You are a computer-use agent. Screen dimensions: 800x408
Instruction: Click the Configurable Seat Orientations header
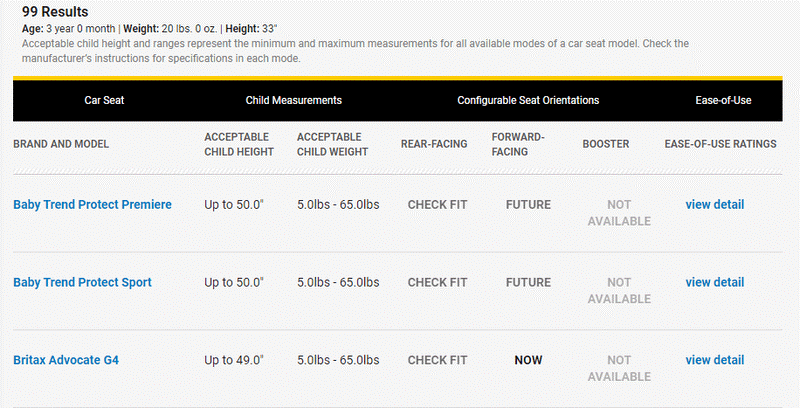tap(528, 100)
